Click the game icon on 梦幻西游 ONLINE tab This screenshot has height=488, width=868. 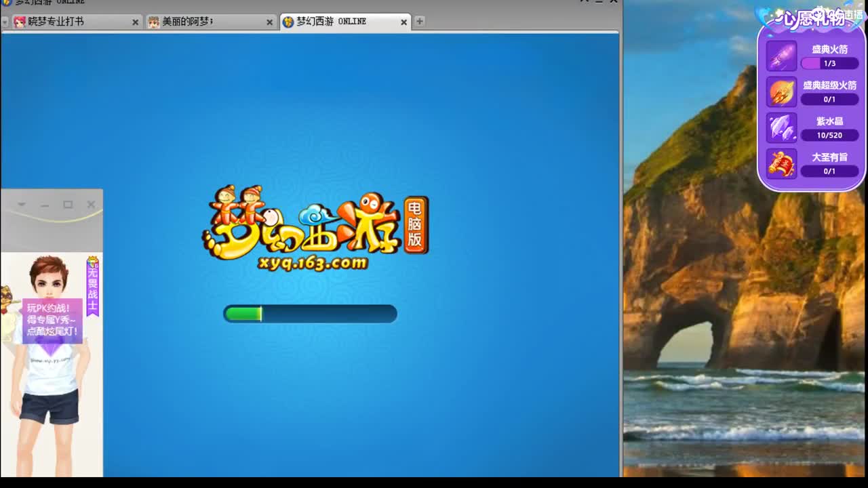288,22
